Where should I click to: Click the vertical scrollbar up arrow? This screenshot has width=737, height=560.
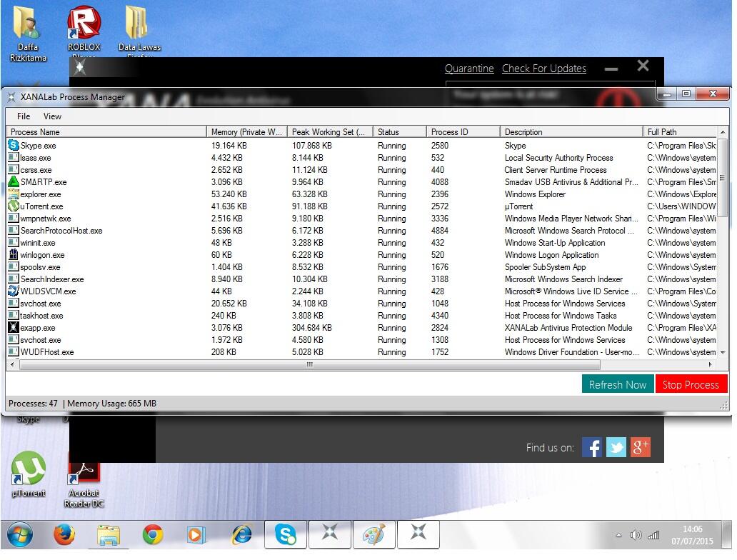tap(723, 132)
